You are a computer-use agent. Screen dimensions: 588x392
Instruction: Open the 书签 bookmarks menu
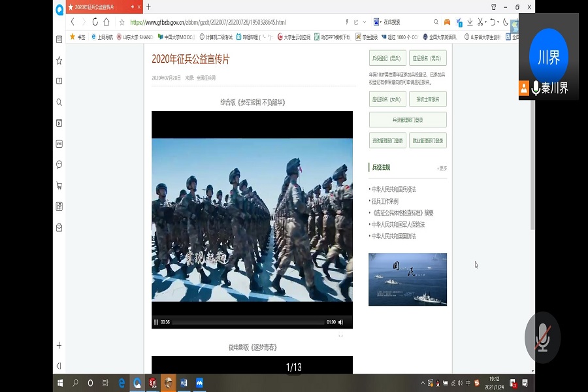click(x=78, y=37)
